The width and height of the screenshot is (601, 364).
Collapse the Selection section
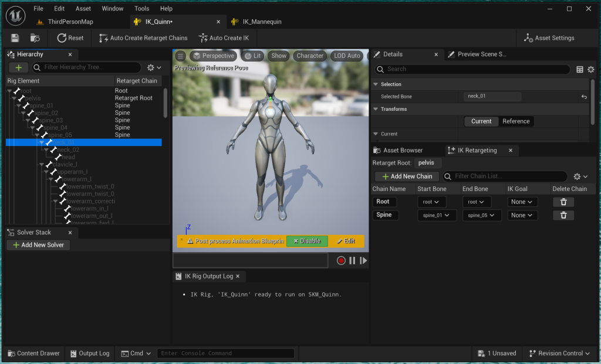(376, 84)
